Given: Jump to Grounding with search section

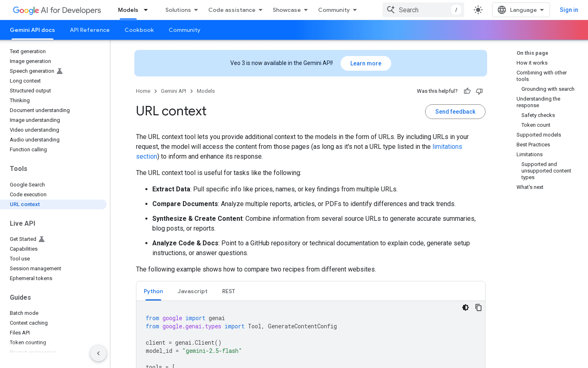Looking at the screenshot, I should [548, 89].
